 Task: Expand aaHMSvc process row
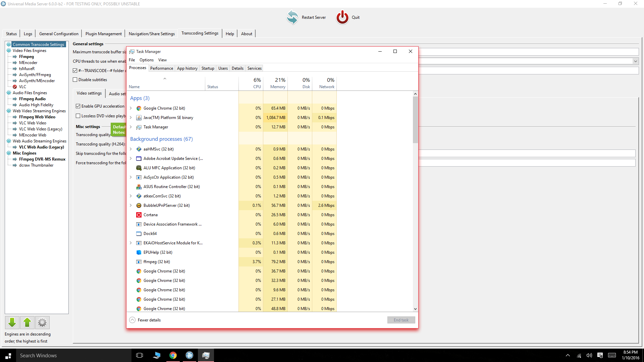[x=131, y=149]
